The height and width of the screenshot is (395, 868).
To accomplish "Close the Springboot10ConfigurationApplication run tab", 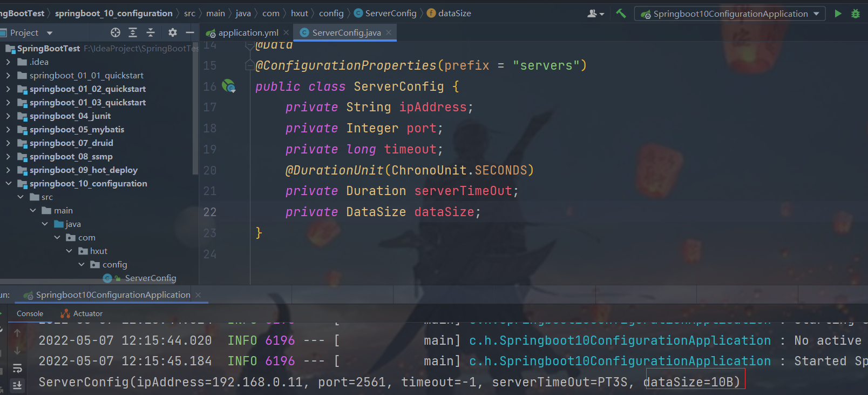I will (x=198, y=294).
